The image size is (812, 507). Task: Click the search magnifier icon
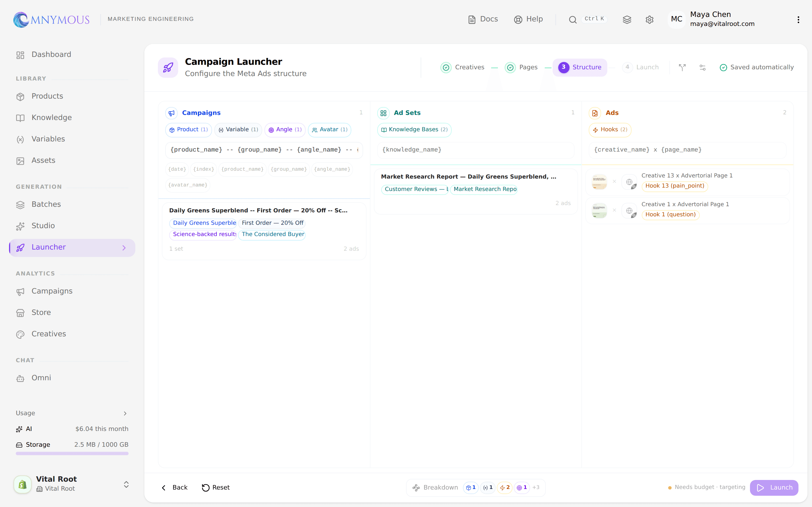[573, 19]
